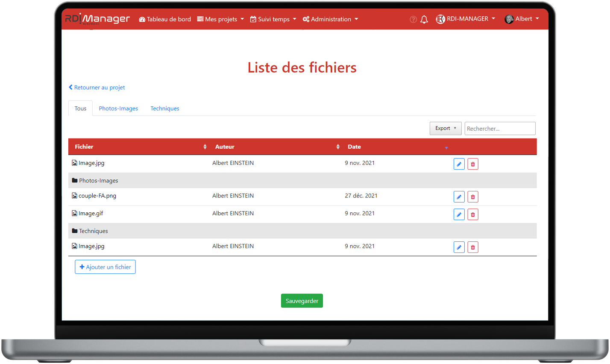Click in the Rechercher search field

(500, 129)
